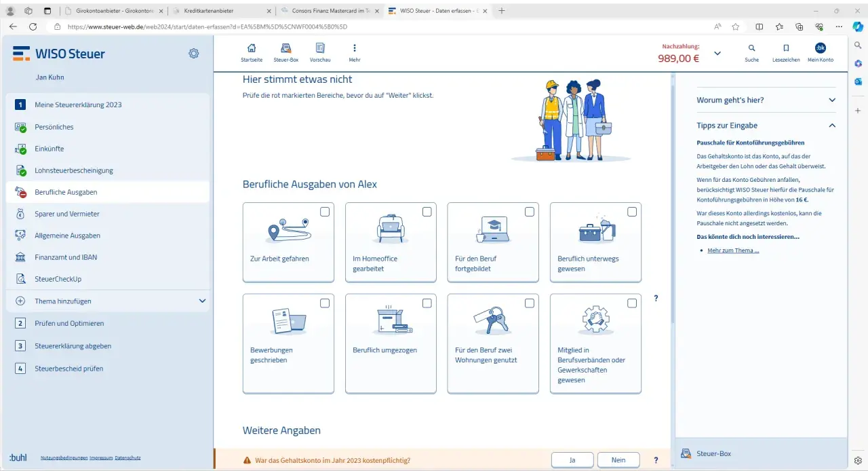Click the Bewerbungen geschrieben document icon
The height and width of the screenshot is (471, 868).
point(288,320)
